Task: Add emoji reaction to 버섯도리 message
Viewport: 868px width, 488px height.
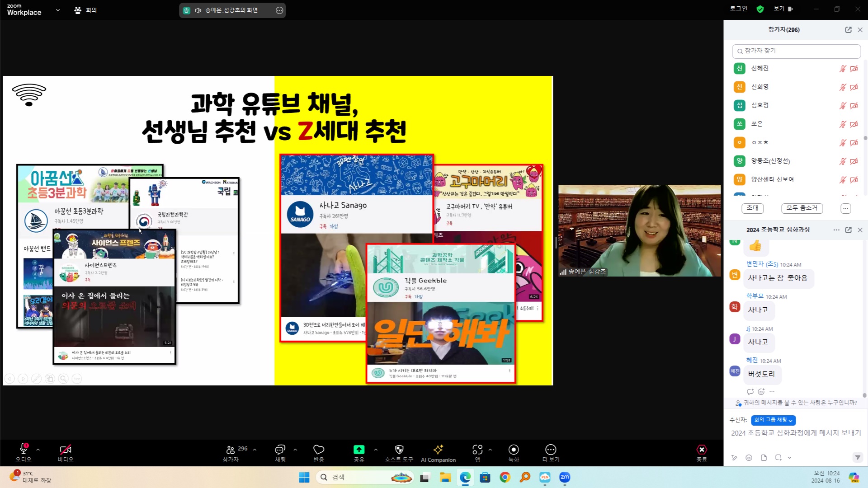Action: 761,392
